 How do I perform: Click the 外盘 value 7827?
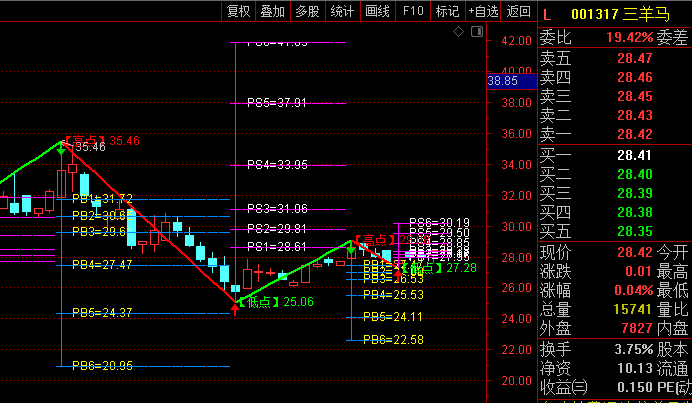[636, 328]
